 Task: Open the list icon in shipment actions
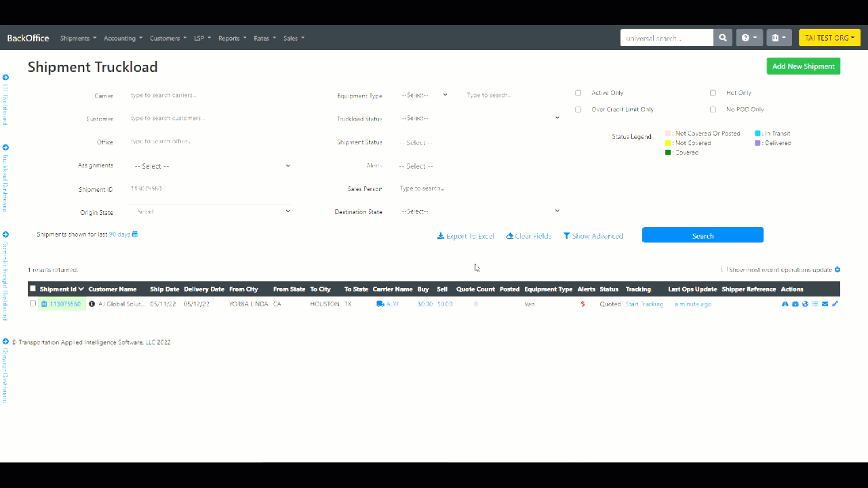[x=815, y=304]
